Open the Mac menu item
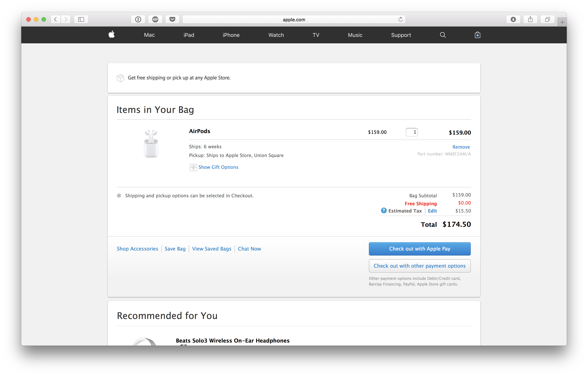The width and height of the screenshot is (588, 376). pyautogui.click(x=149, y=35)
